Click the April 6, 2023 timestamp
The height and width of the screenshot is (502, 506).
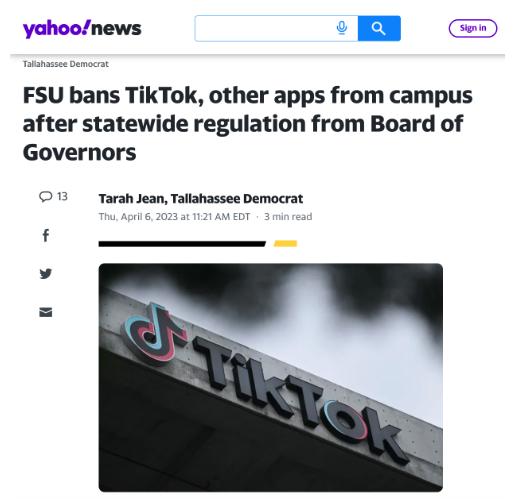[x=174, y=217]
